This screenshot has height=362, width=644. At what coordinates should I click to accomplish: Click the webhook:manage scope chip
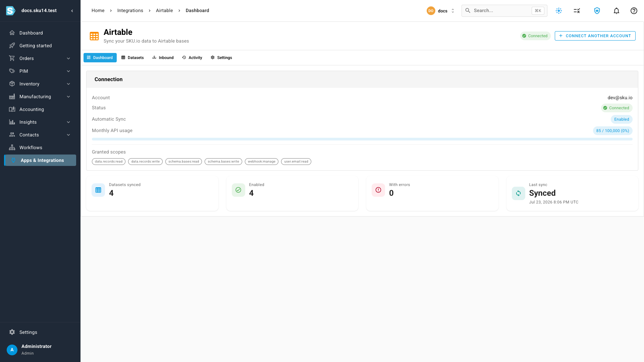(x=262, y=162)
